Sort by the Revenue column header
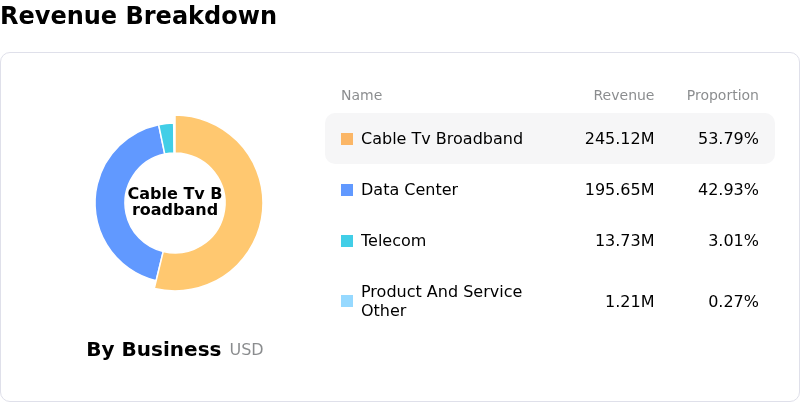The height and width of the screenshot is (402, 800). point(623,96)
